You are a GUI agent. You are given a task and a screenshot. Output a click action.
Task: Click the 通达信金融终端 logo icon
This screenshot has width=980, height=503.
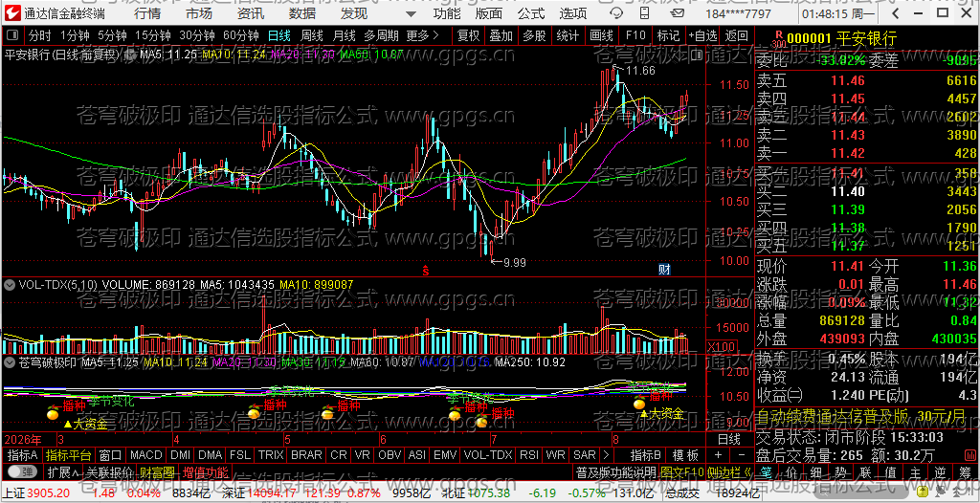(x=13, y=13)
